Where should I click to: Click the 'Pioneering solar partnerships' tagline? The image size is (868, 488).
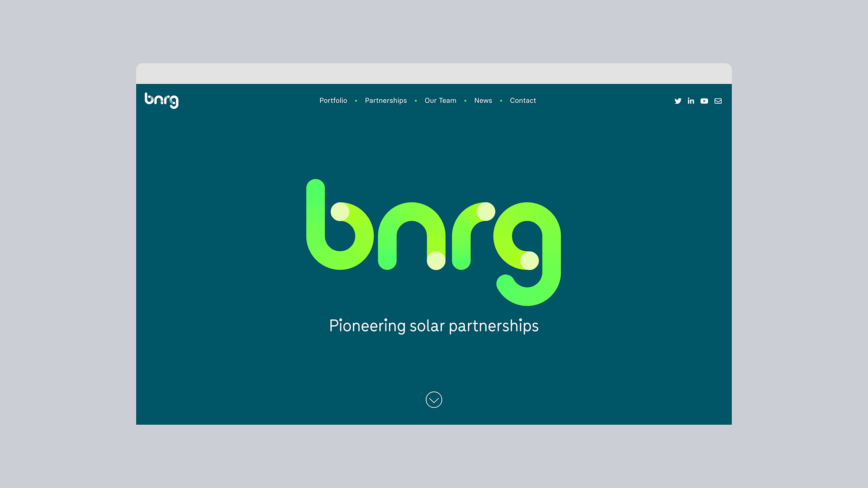(x=434, y=326)
